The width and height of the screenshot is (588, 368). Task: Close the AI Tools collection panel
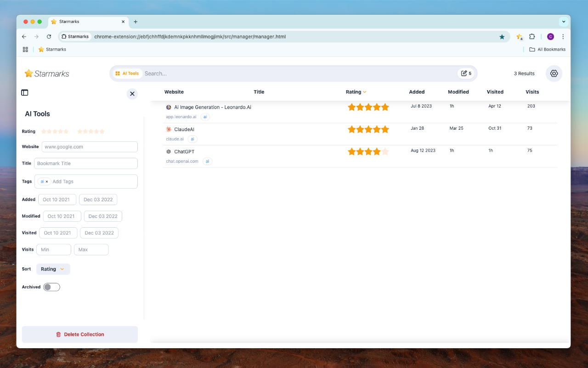tap(132, 94)
